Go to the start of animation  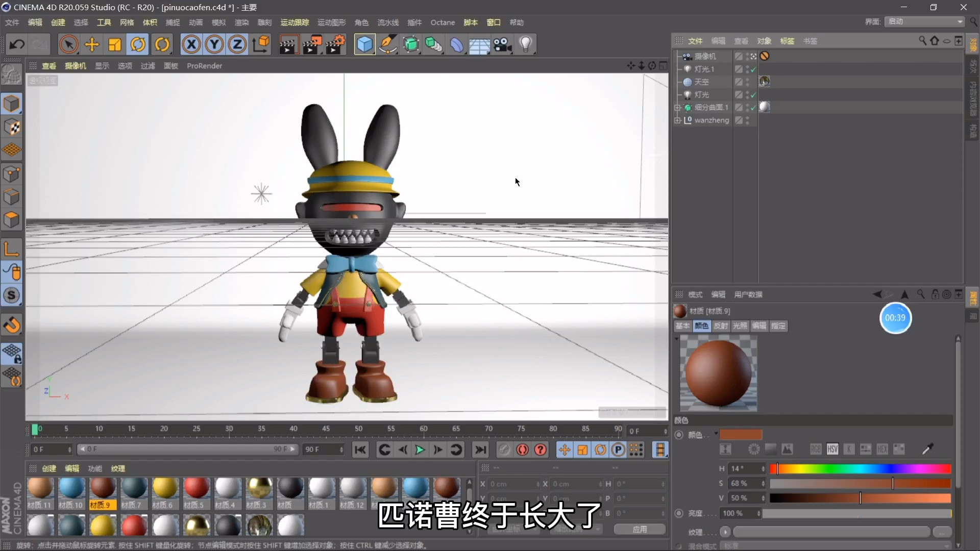[x=360, y=449]
